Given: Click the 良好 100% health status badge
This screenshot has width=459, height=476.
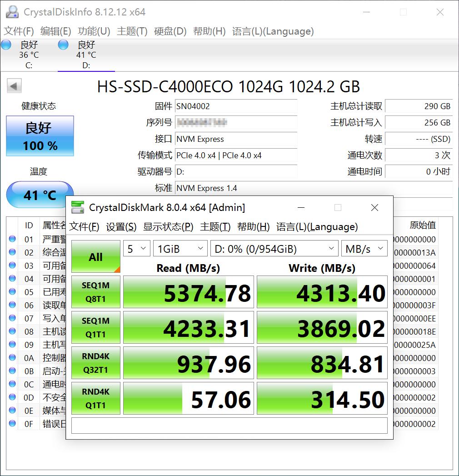Looking at the screenshot, I should point(40,136).
